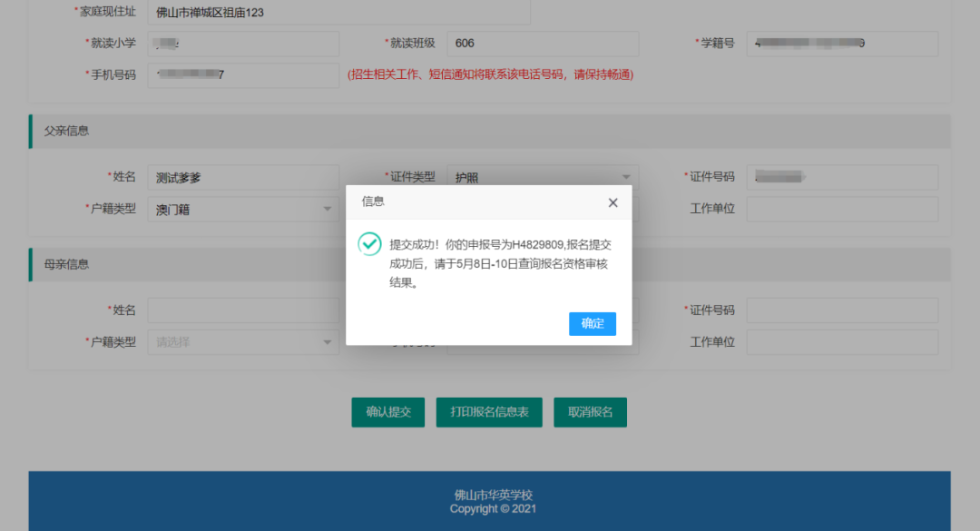The width and height of the screenshot is (980, 531).
Task: Click 打印报名信息表 to print the form
Action: point(495,412)
